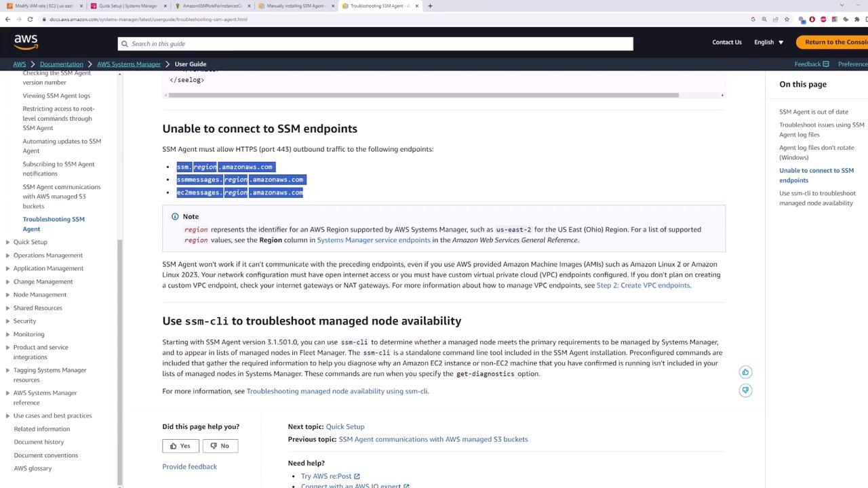Click Return to the Console button
Screen dimensions: 868x488
pos(833,42)
